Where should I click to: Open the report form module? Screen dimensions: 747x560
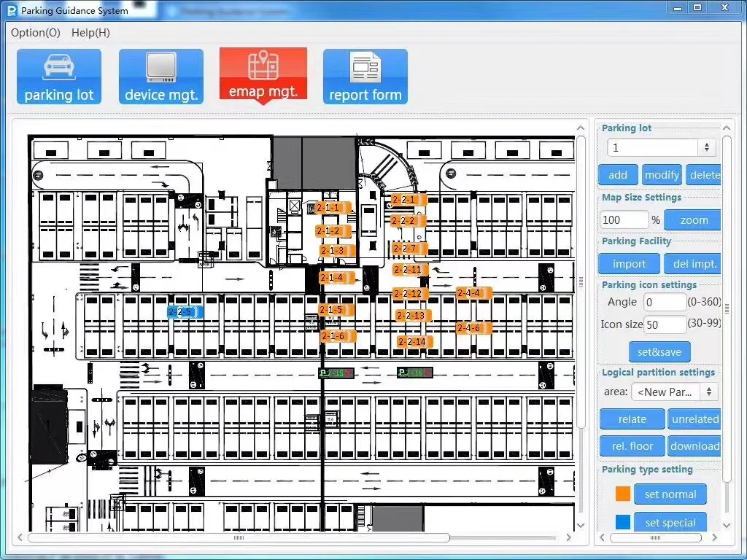pyautogui.click(x=365, y=77)
